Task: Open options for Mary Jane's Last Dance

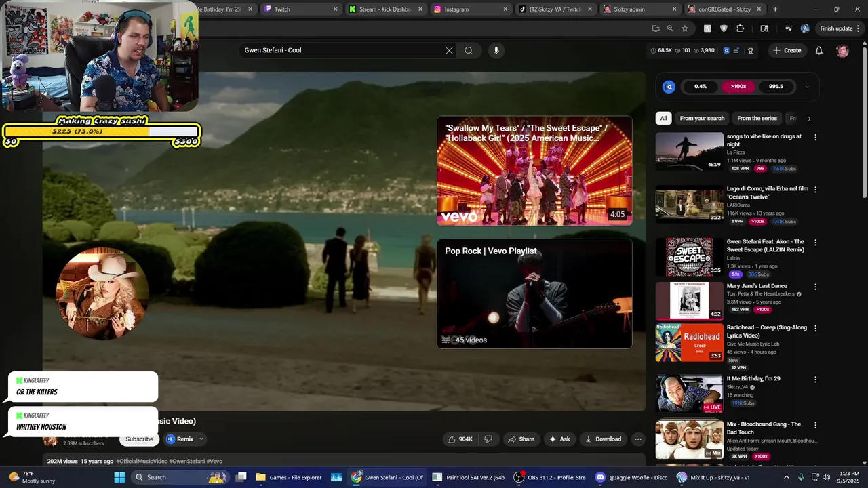Action: 815,287
